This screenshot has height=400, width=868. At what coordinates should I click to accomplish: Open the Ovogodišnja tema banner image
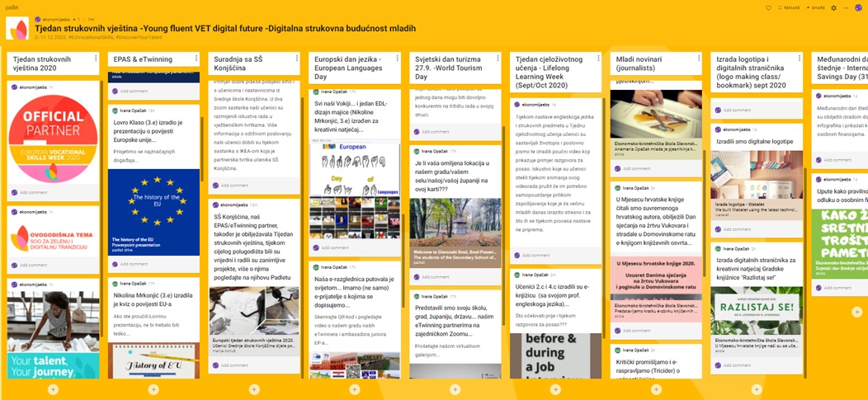coord(53,238)
